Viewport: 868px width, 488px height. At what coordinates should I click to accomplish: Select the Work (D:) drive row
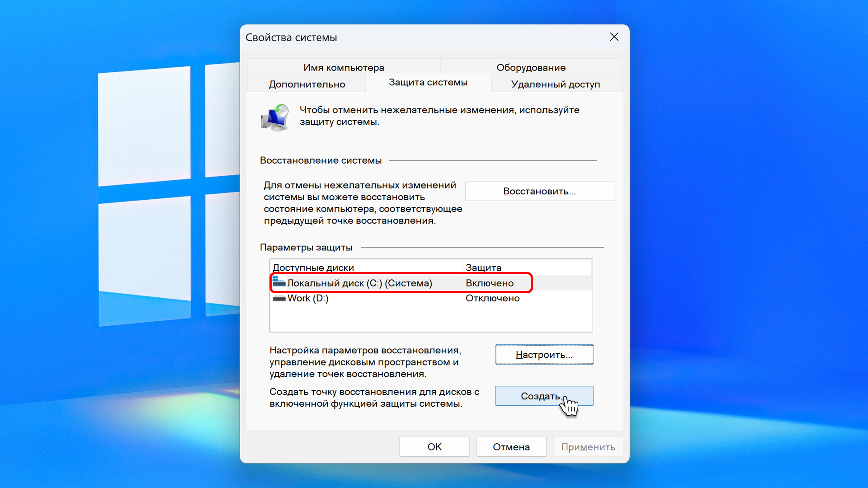click(431, 298)
